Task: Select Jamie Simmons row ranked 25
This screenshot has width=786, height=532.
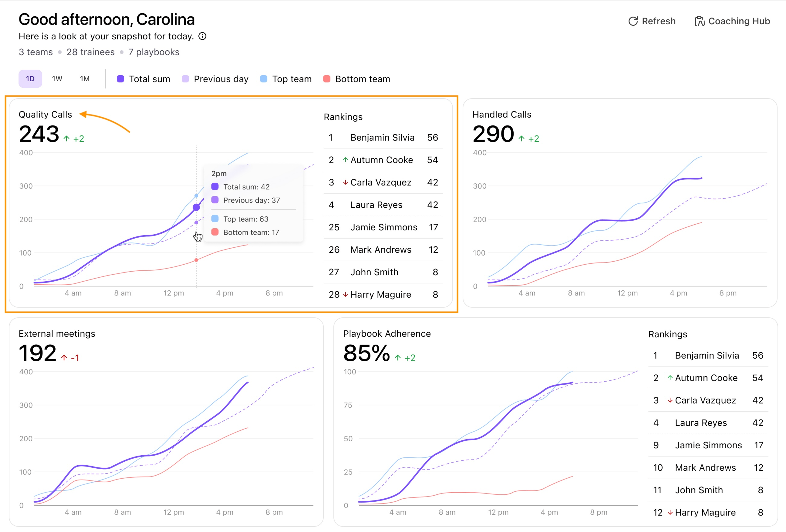Action: click(x=383, y=227)
